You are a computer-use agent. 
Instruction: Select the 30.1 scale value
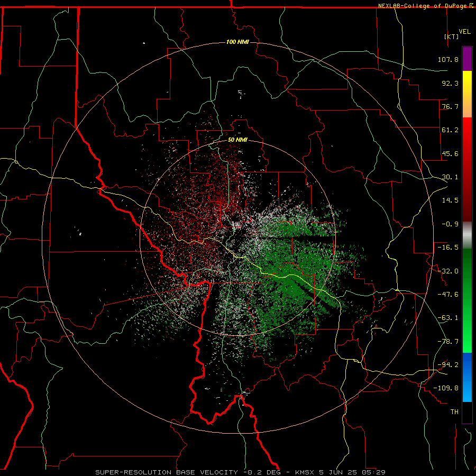(x=450, y=177)
